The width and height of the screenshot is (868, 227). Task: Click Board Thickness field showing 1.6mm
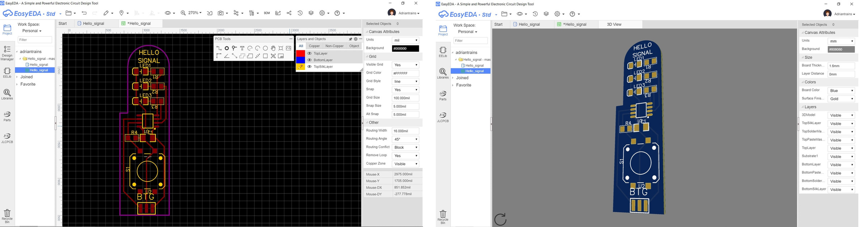click(x=841, y=66)
